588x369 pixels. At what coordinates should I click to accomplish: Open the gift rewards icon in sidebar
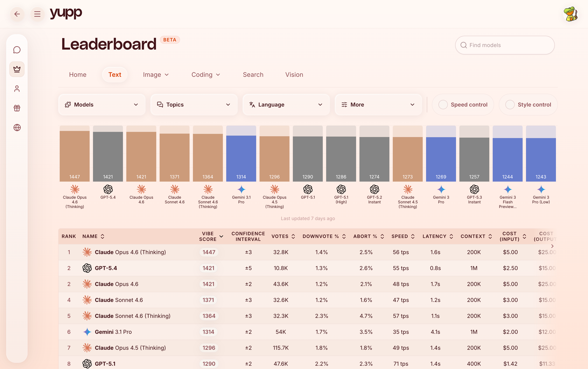(17, 108)
